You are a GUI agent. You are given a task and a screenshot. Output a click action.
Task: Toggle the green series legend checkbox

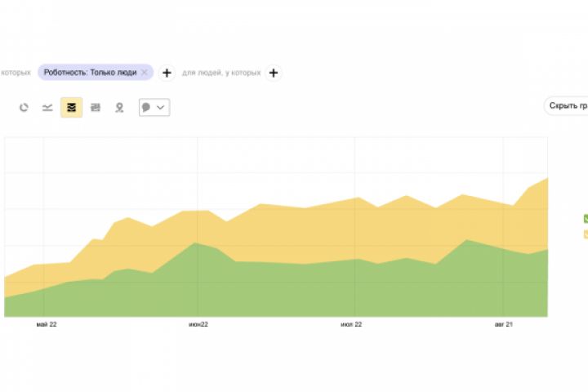[x=586, y=219]
